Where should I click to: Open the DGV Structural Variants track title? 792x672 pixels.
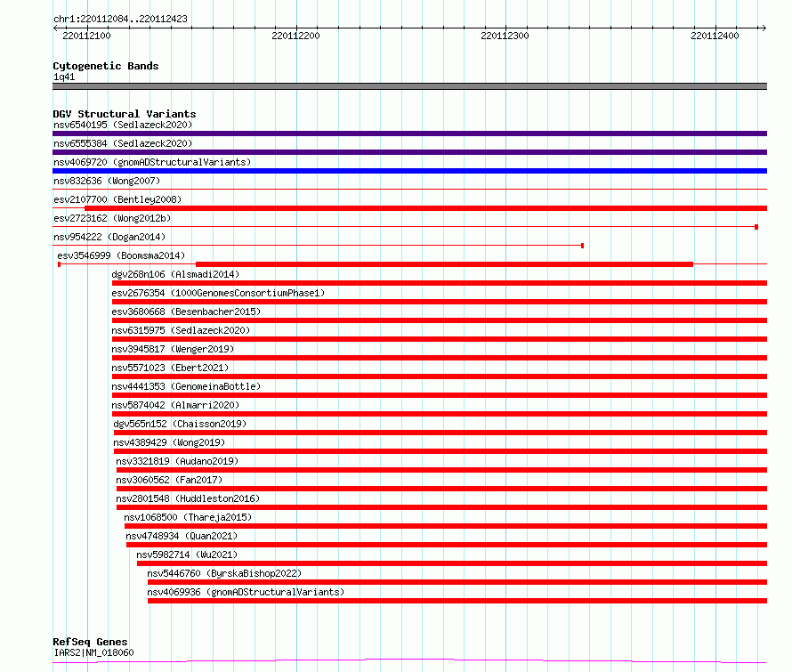pyautogui.click(x=125, y=114)
